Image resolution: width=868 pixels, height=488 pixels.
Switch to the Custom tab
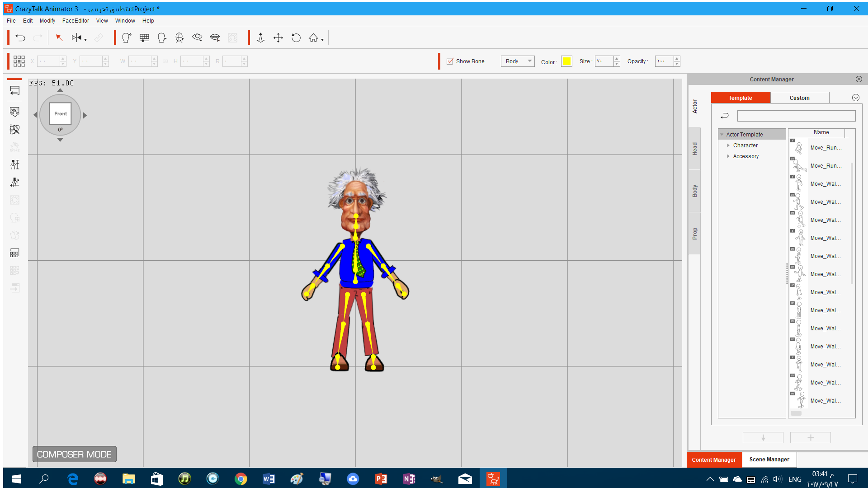click(x=800, y=98)
